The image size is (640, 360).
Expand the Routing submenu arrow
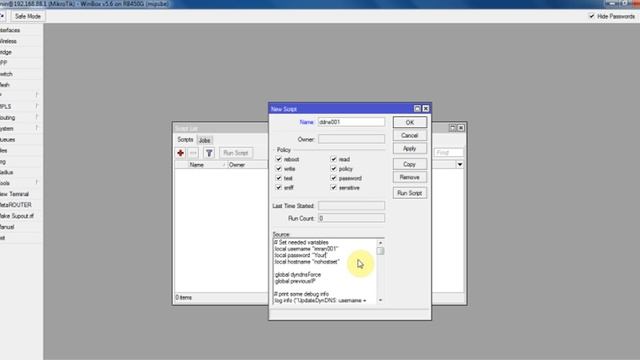coord(37,117)
